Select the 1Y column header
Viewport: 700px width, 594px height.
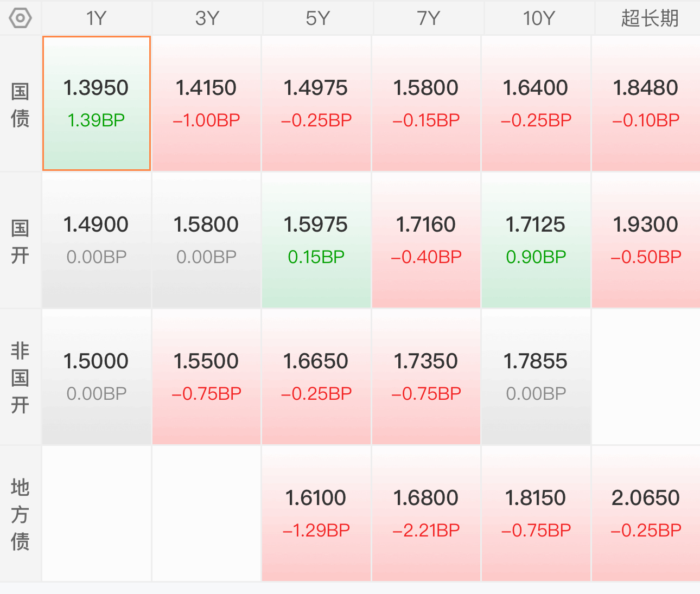click(x=97, y=18)
